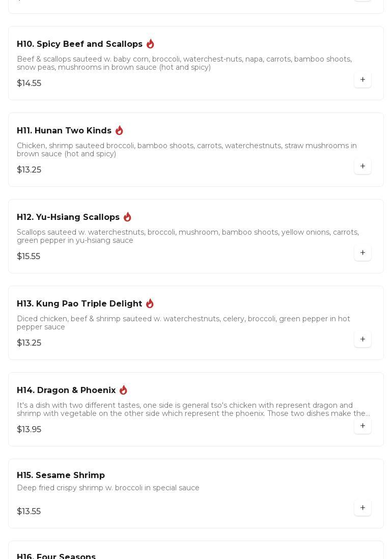The width and height of the screenshot is (392, 559).
Task: Add Yu-Hsiang Scallops with plus button
Action: click(x=362, y=253)
